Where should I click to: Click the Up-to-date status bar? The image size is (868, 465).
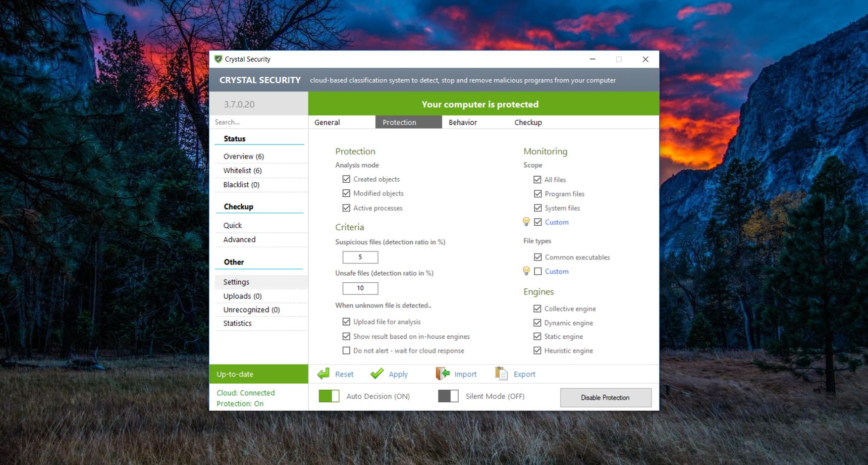pyautogui.click(x=259, y=374)
